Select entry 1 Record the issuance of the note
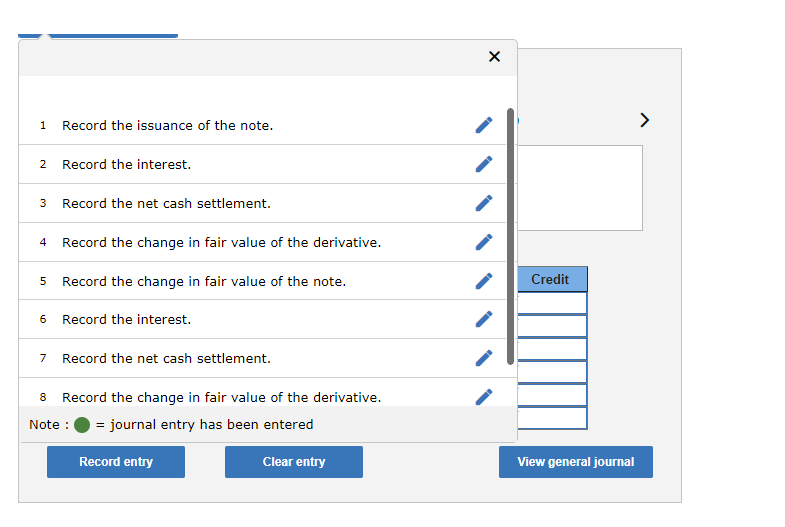The width and height of the screenshot is (785, 527). (167, 125)
